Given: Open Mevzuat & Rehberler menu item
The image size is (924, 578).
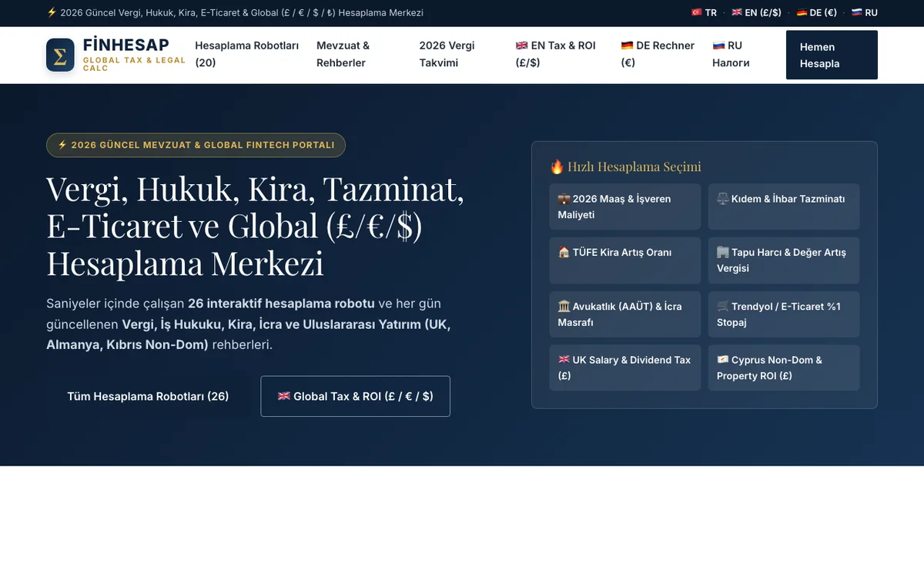Looking at the screenshot, I should point(343,54).
